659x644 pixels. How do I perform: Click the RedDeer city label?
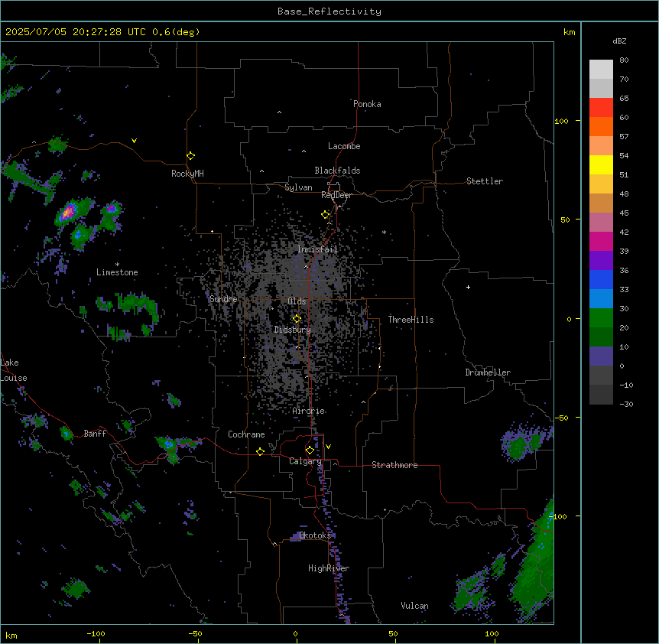pyautogui.click(x=336, y=195)
